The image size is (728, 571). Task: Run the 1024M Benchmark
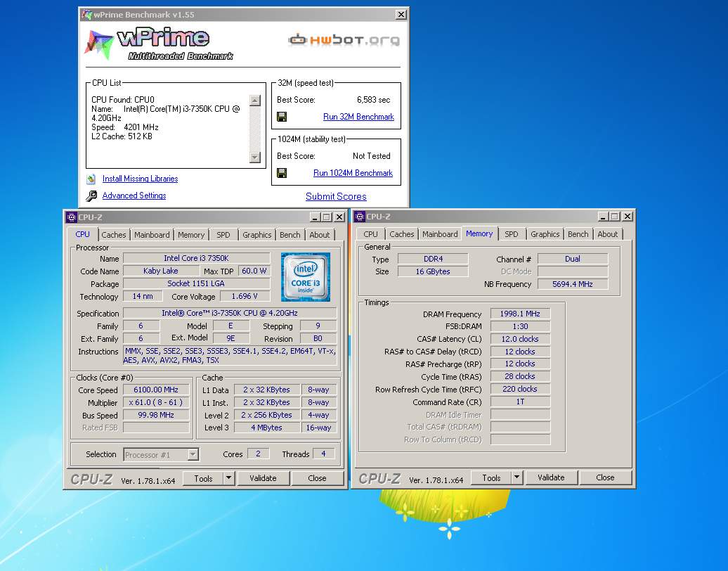click(x=353, y=173)
